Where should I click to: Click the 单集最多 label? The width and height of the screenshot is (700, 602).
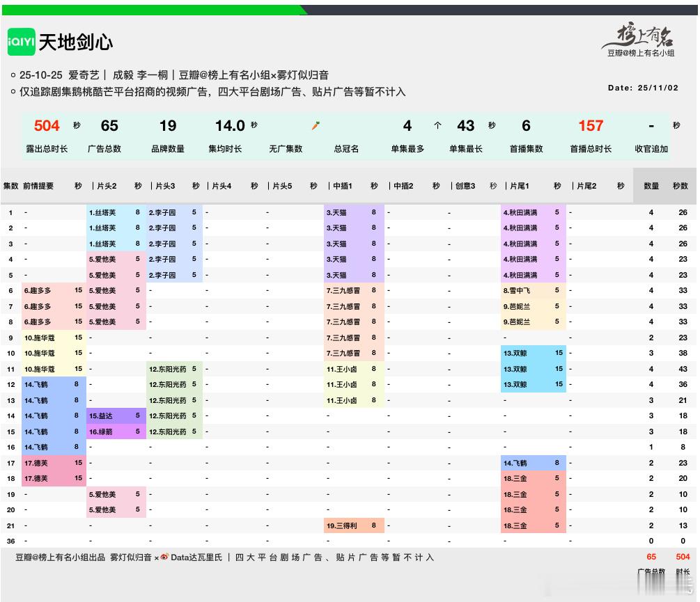[407, 148]
